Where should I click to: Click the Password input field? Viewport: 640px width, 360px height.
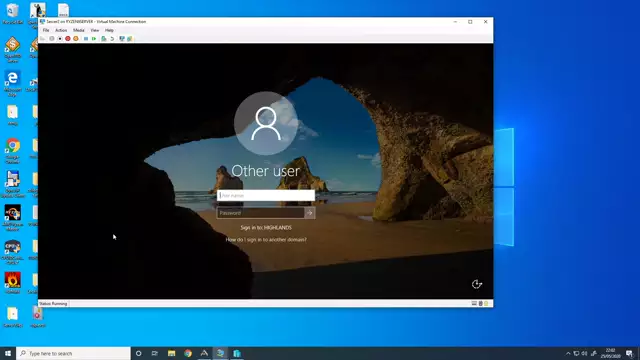(x=261, y=213)
